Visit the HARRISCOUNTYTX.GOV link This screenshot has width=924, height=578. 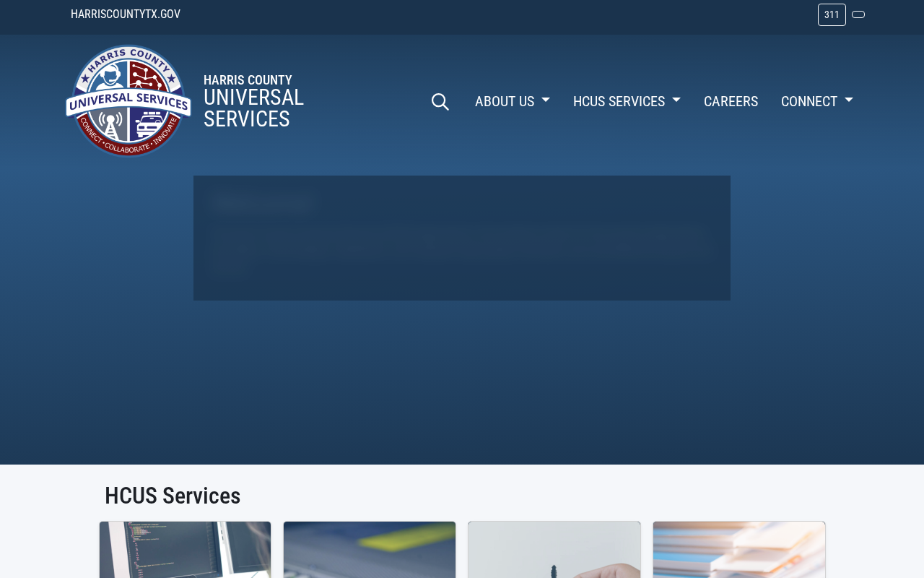126,14
